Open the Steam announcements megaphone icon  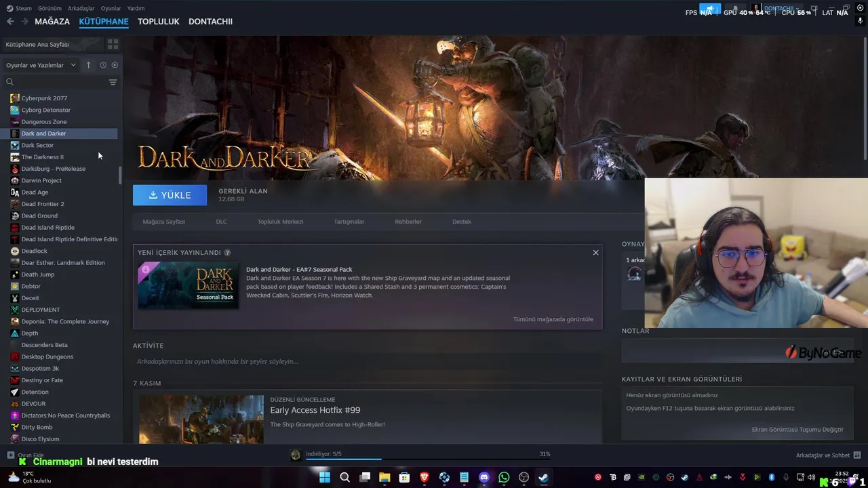tap(710, 9)
